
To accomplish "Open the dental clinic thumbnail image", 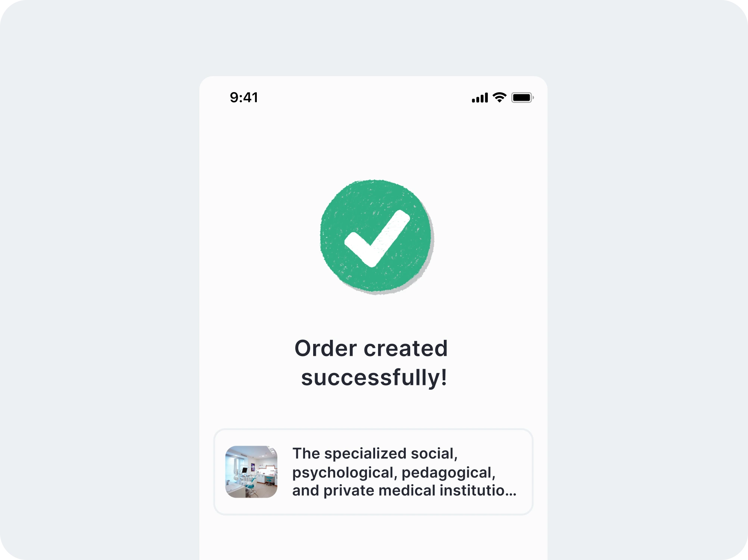I will (251, 472).
